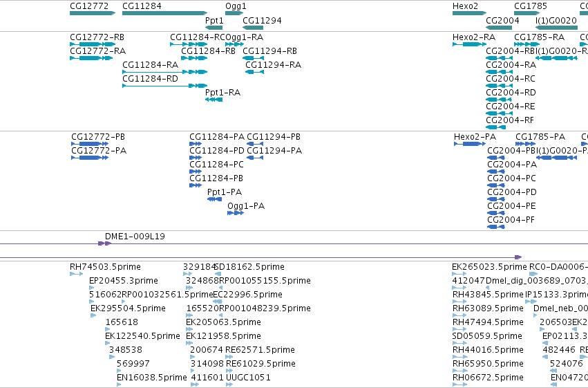This screenshot has height=388, width=588.
Task: Select protein CG11294-PB
Action: click(255, 144)
